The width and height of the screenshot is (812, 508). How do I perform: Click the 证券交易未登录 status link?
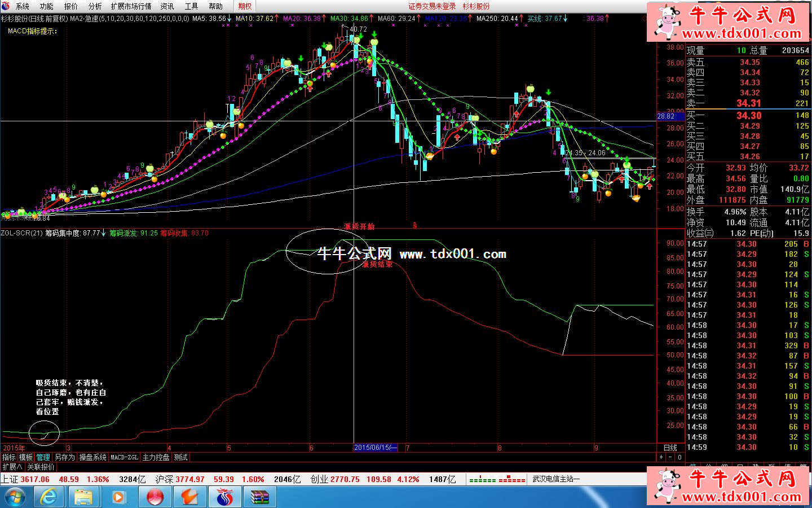click(x=433, y=6)
